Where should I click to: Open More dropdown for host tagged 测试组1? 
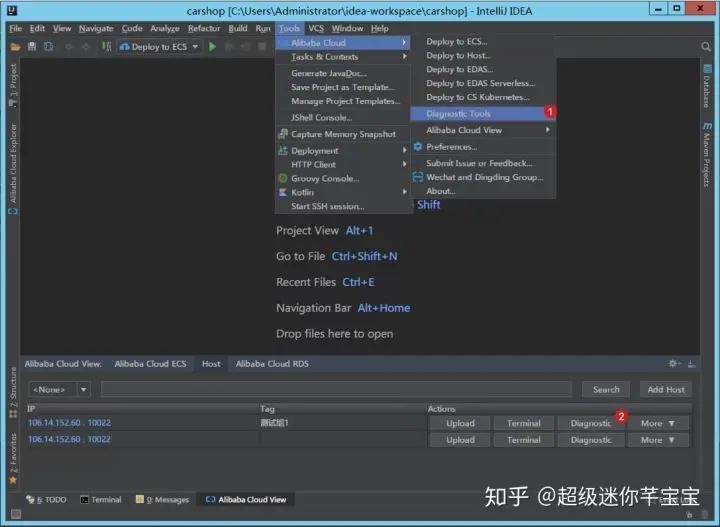point(658,423)
